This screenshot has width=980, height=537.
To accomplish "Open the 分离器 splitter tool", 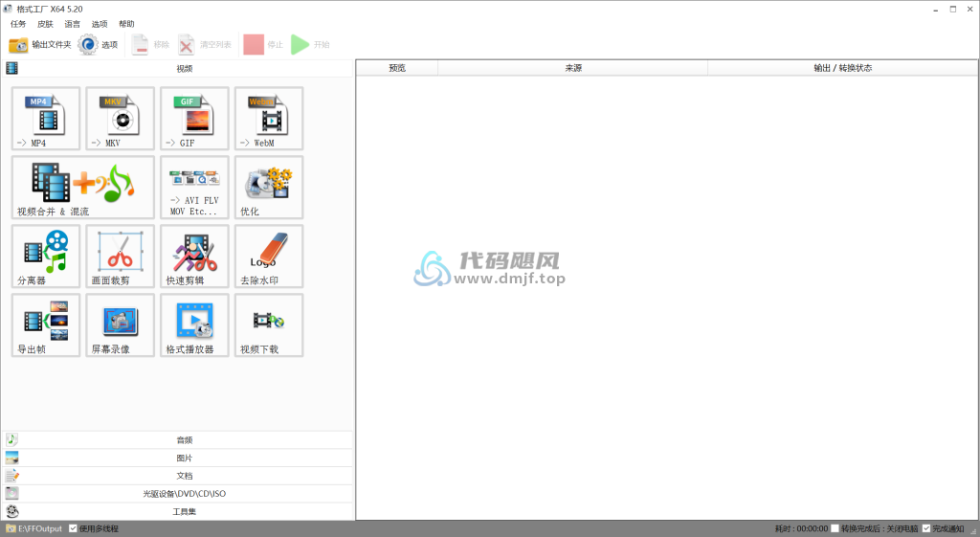I will point(46,256).
